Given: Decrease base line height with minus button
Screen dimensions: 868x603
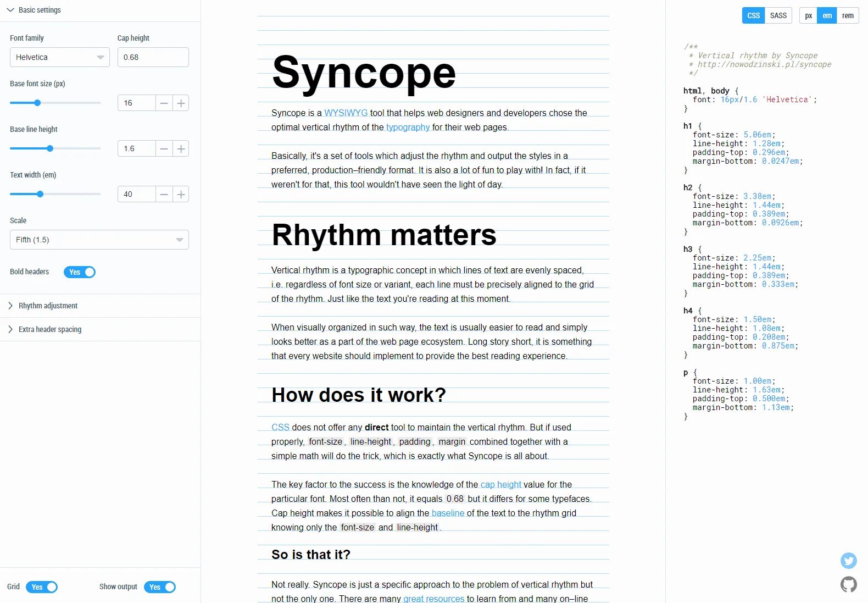Looking at the screenshot, I should click(x=164, y=149).
